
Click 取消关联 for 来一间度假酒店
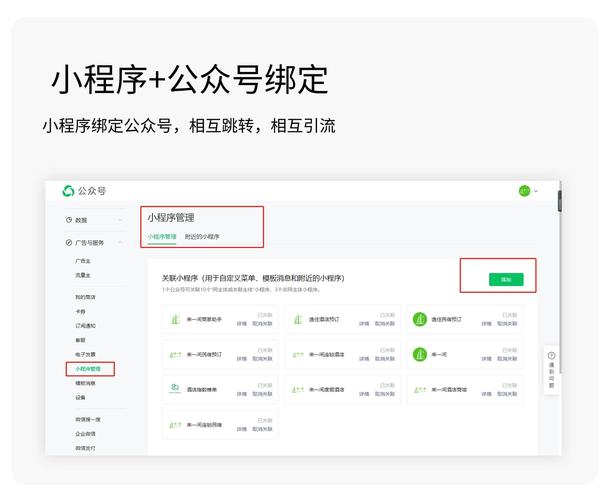[385, 394]
